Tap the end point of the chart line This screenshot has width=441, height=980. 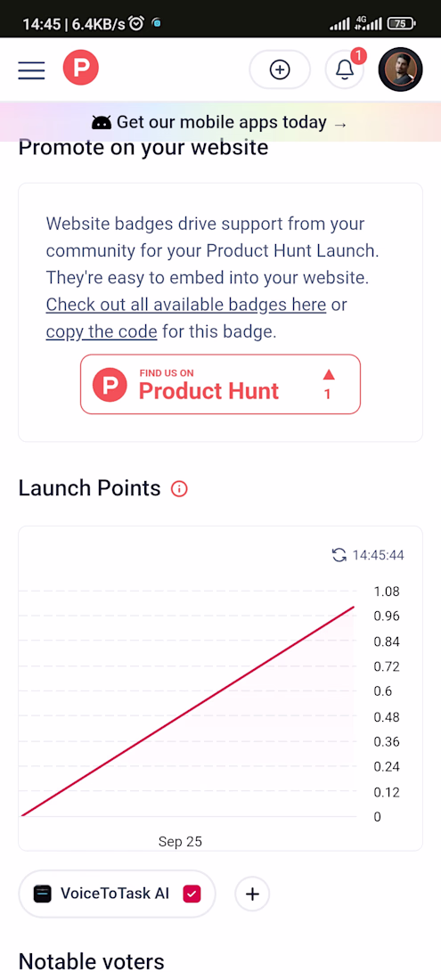coord(354,607)
